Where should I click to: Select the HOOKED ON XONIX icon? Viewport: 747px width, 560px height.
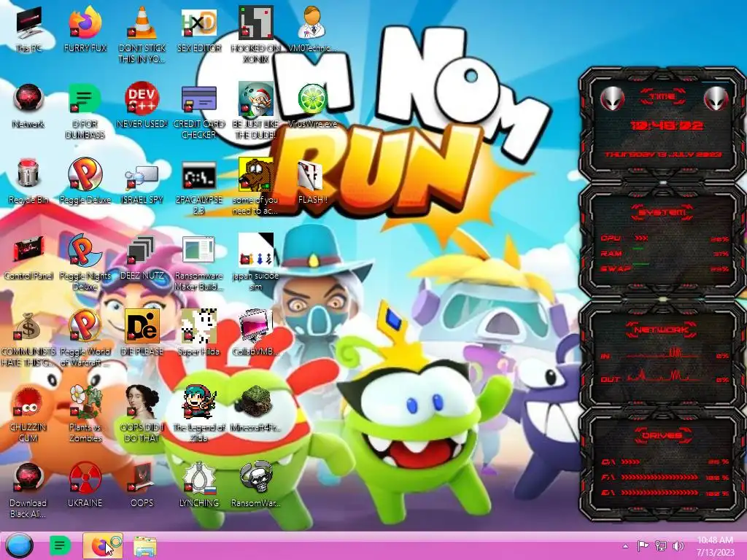point(256,23)
